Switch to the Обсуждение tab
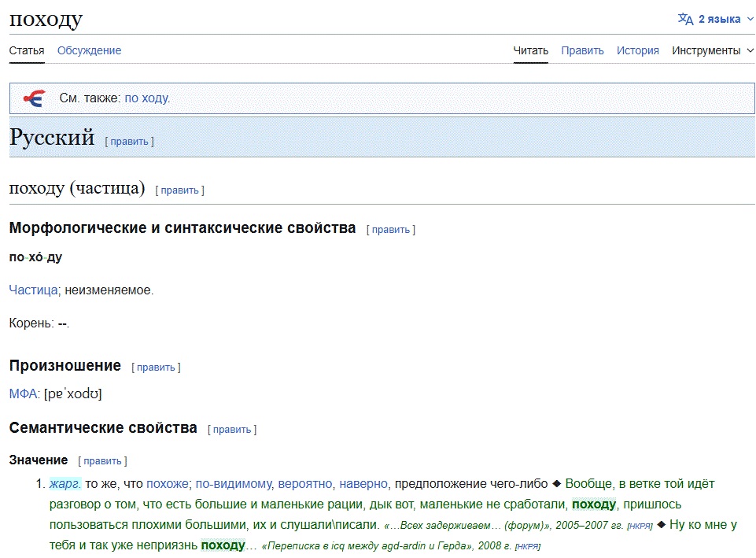Screen dimensions: 756x558 [89, 50]
